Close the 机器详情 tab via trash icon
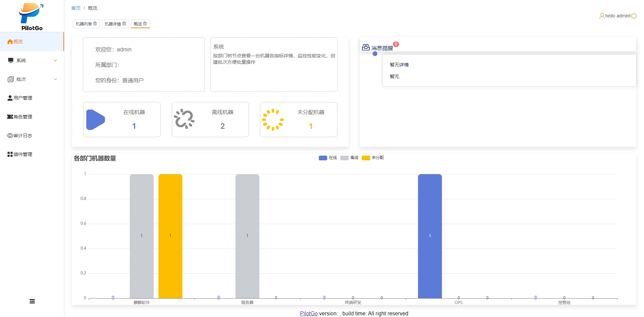644x317 pixels. [x=124, y=24]
